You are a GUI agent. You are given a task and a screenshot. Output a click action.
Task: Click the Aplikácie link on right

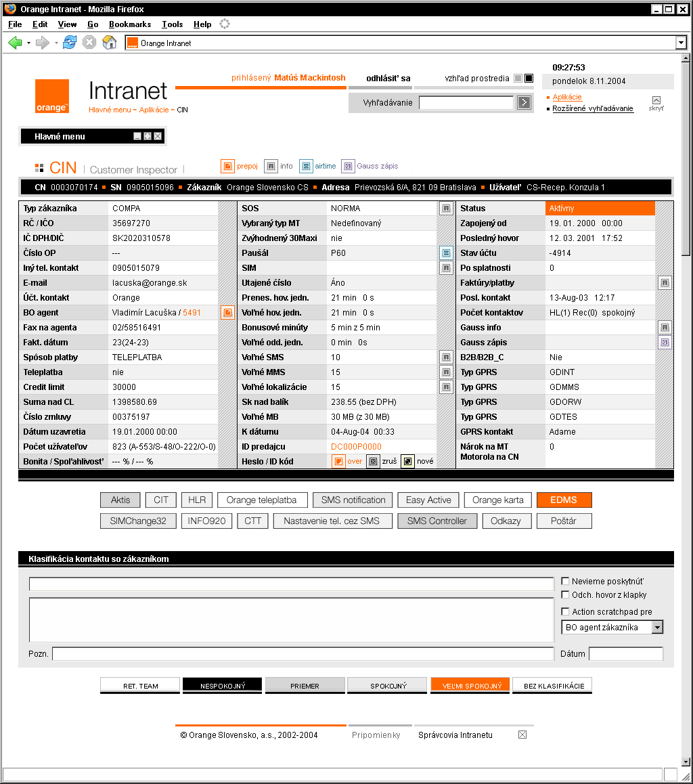pyautogui.click(x=566, y=97)
